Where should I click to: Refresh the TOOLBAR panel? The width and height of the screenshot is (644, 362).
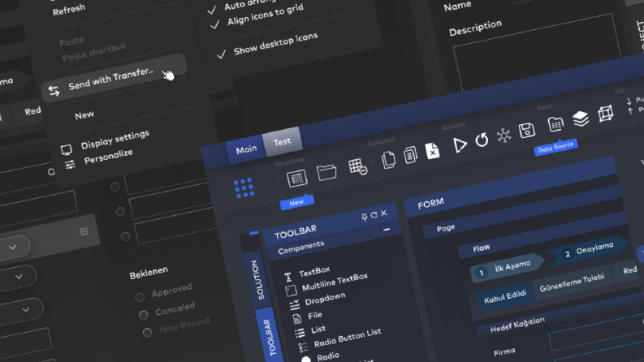374,215
